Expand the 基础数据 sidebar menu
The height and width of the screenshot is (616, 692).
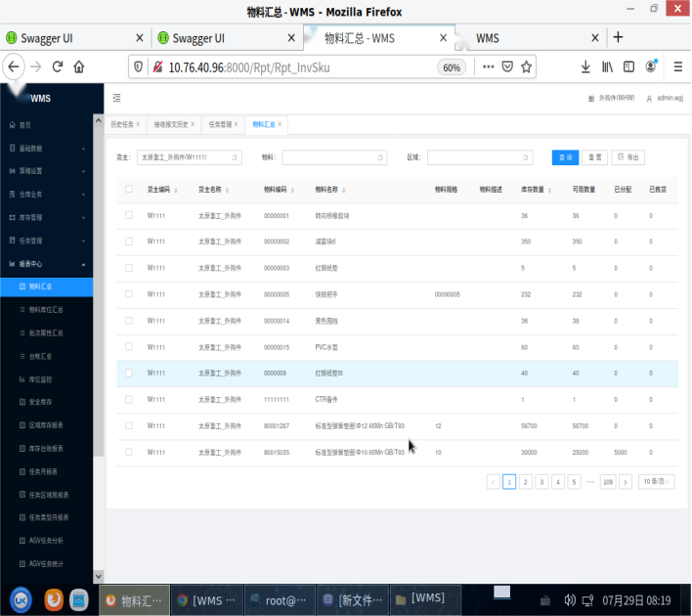coord(46,148)
